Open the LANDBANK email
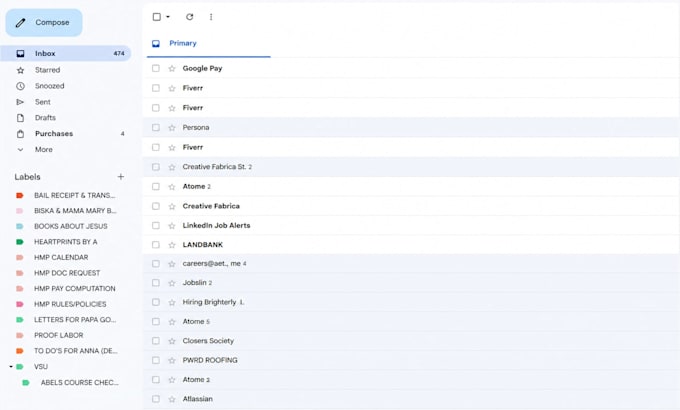The height and width of the screenshot is (410, 680). point(411,245)
